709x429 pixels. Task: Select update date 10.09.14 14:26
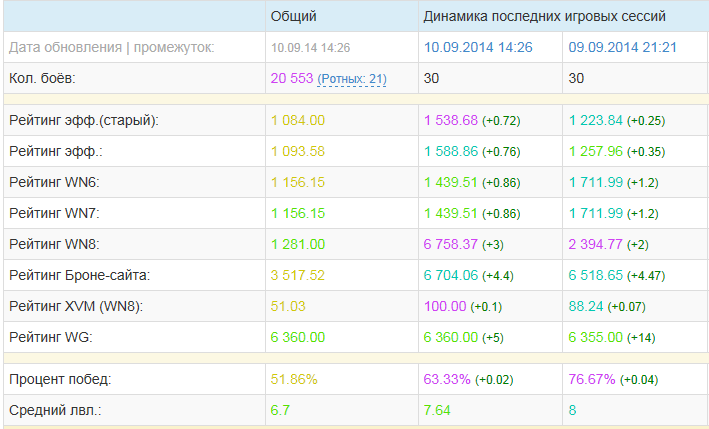[311, 48]
